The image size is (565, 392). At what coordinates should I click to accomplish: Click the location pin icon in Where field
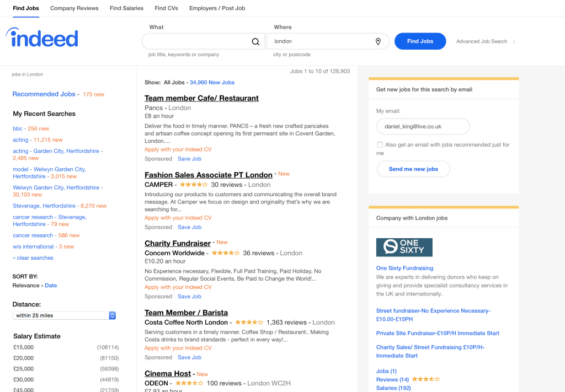tap(378, 41)
